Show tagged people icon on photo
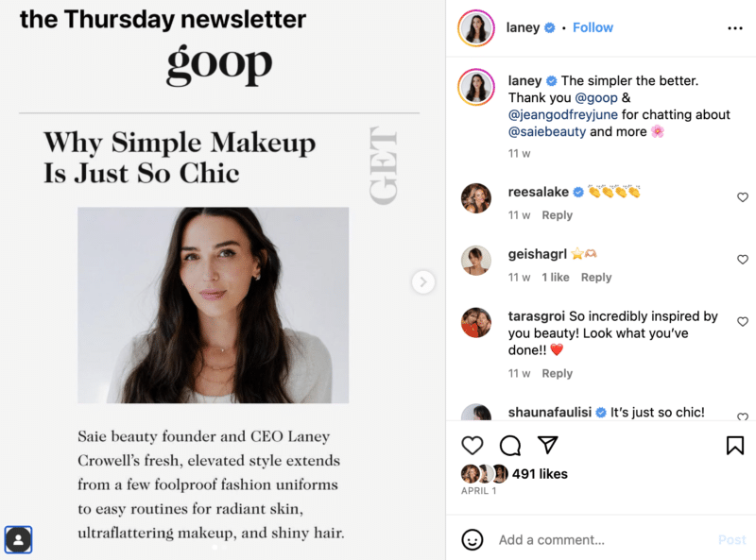The width and height of the screenshot is (756, 560). [18, 539]
